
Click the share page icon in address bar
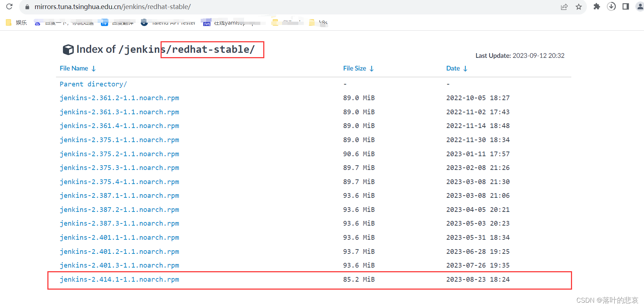click(x=564, y=7)
